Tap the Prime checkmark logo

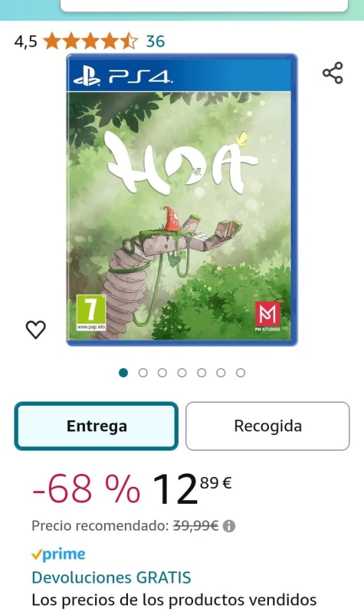pos(58,554)
